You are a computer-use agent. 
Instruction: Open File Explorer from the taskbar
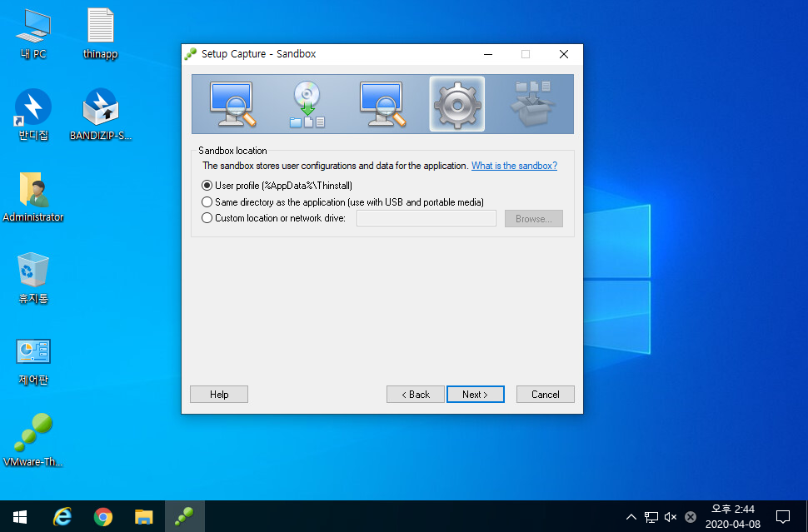tap(144, 516)
